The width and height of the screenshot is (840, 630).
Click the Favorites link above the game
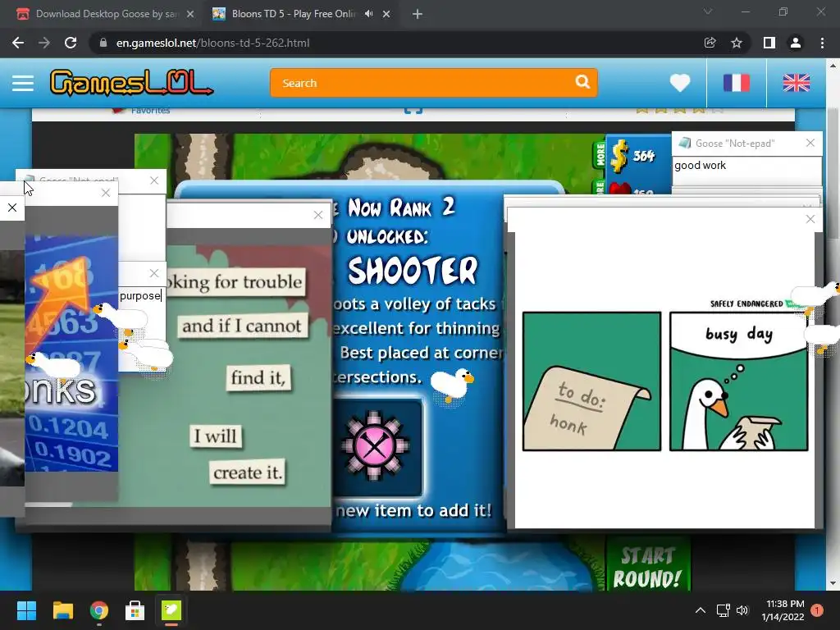(150, 111)
